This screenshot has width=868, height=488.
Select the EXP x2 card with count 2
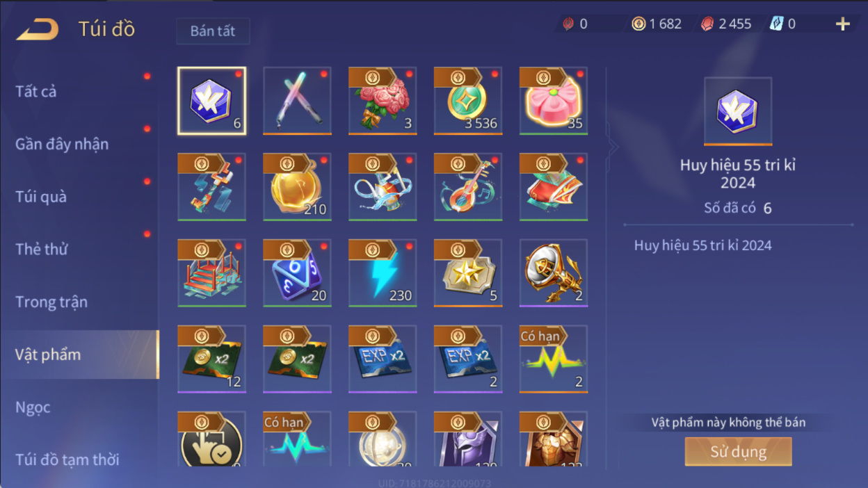pos(468,359)
